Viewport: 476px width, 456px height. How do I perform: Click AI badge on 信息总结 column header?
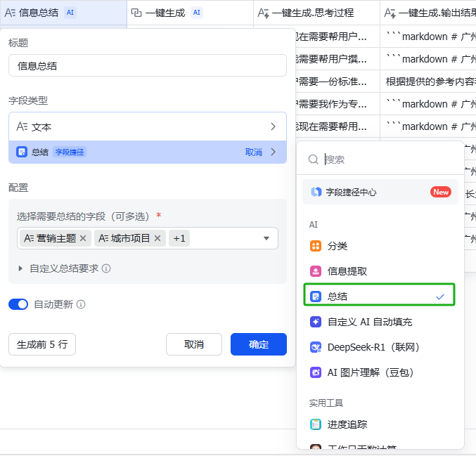(x=70, y=13)
